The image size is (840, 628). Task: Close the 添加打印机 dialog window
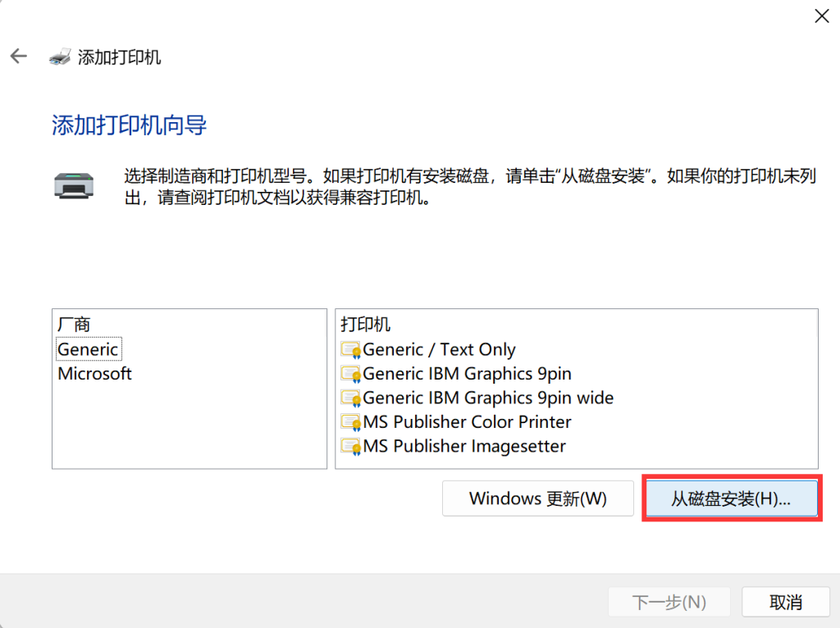point(820,16)
